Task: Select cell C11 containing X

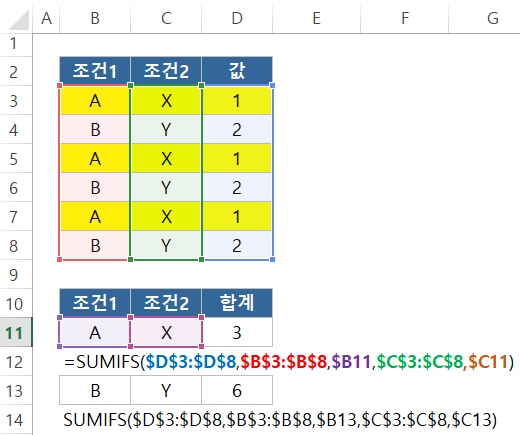Action: [x=166, y=332]
